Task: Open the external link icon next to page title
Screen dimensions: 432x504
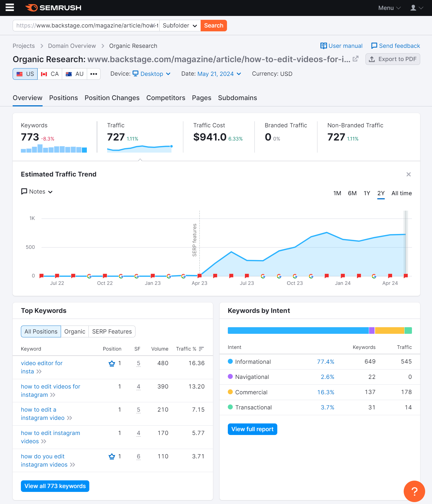Action: pos(356,59)
